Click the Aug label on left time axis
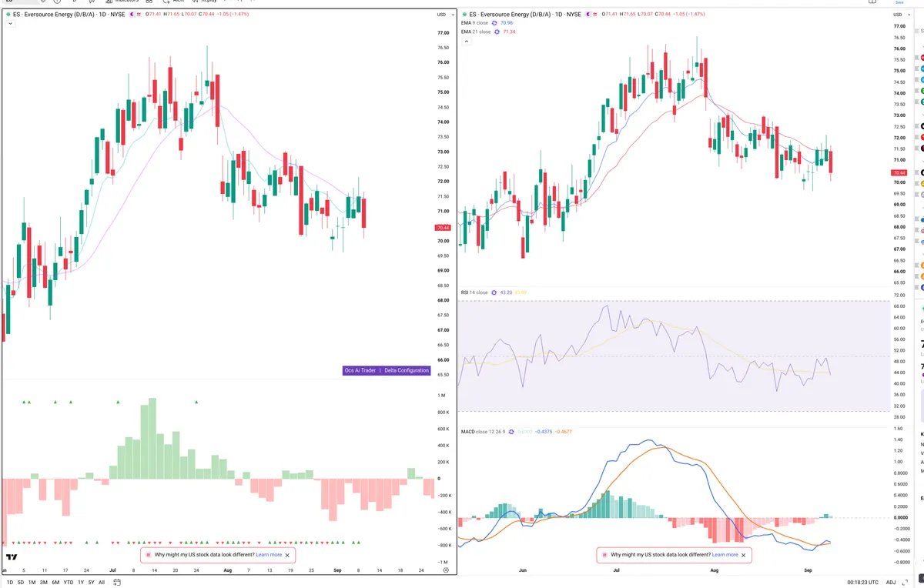The width and height of the screenshot is (924, 588). (226, 571)
